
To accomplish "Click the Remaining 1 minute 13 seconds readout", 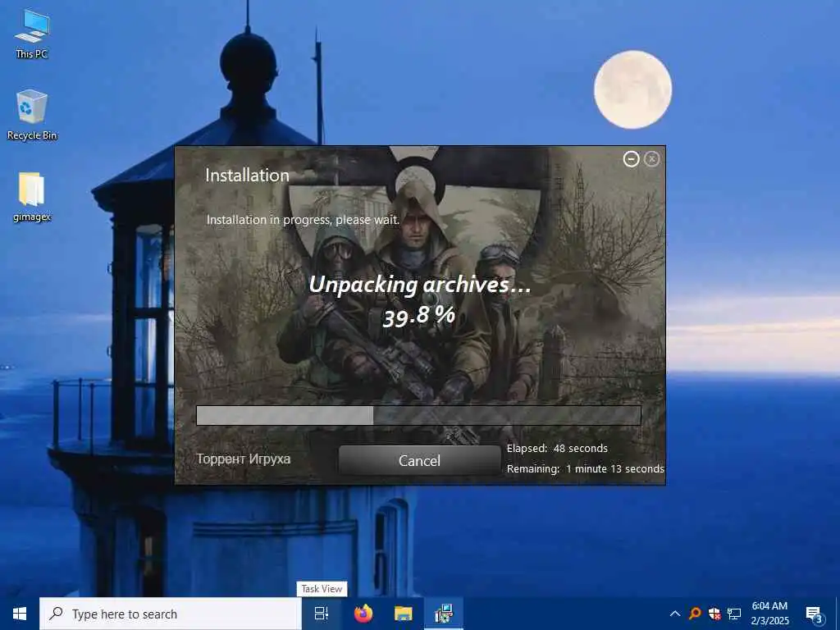I will [586, 468].
